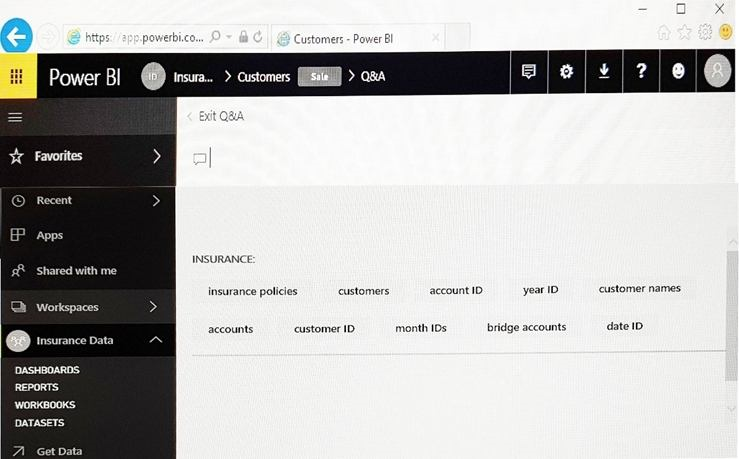
Task: Open Apps in the left navigation
Action: coord(49,236)
